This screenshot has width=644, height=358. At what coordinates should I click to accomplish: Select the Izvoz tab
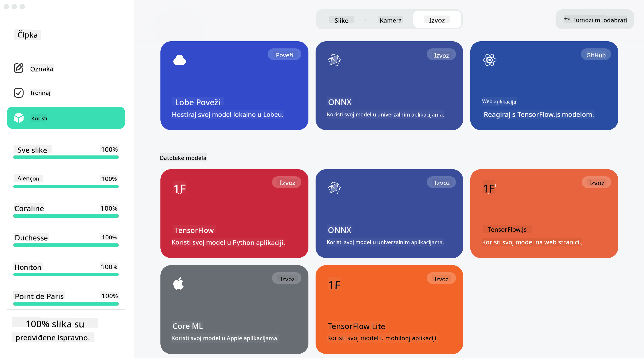[436, 20]
